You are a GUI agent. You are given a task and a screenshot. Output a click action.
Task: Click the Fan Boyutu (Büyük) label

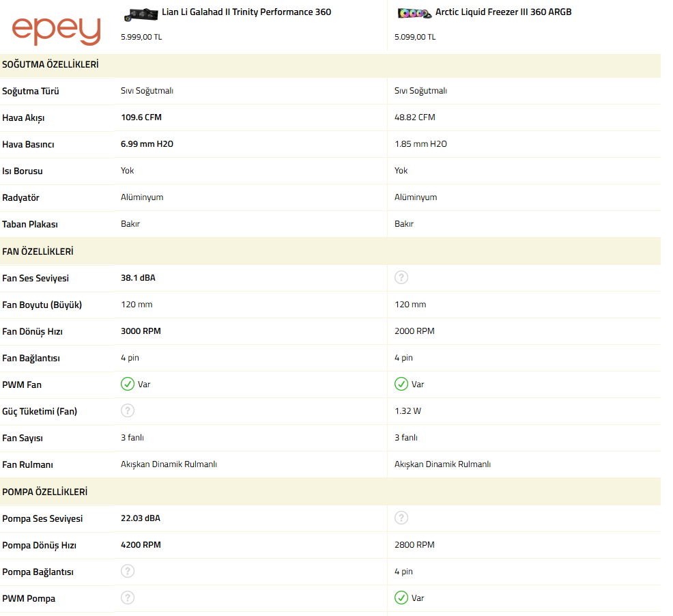tap(42, 305)
